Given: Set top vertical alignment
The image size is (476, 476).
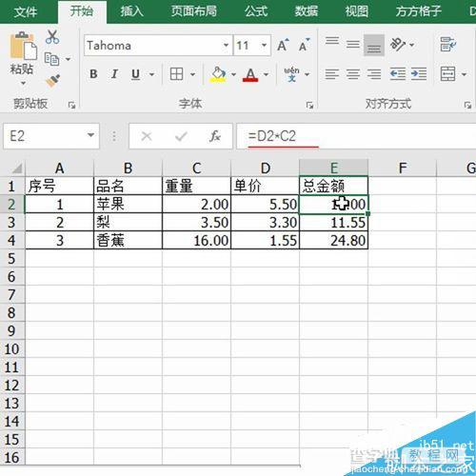Looking at the screenshot, I should (332, 41).
